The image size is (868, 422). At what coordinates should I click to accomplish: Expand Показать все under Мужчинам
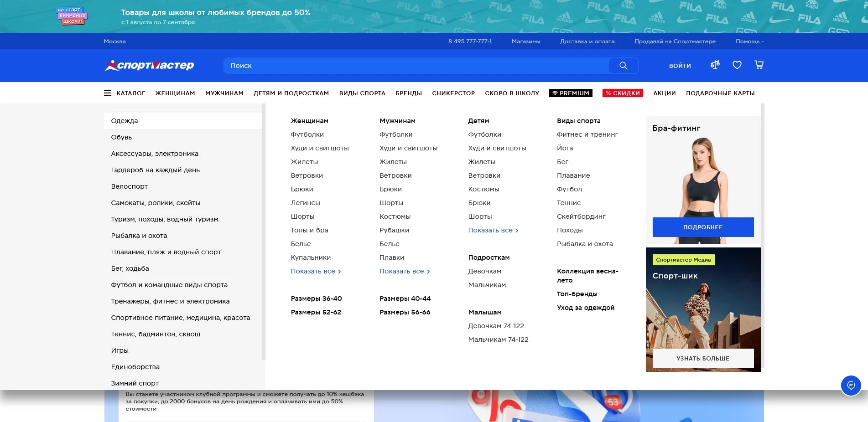pyautogui.click(x=404, y=271)
